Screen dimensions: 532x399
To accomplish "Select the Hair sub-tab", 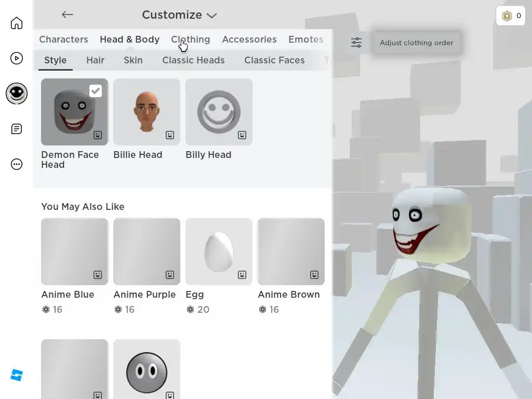I will (96, 60).
